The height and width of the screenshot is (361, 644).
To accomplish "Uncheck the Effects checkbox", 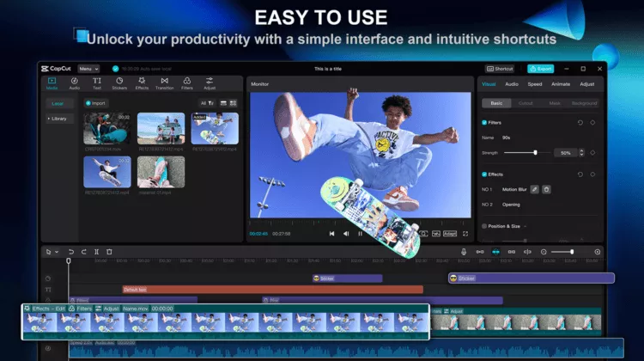I will pos(484,174).
